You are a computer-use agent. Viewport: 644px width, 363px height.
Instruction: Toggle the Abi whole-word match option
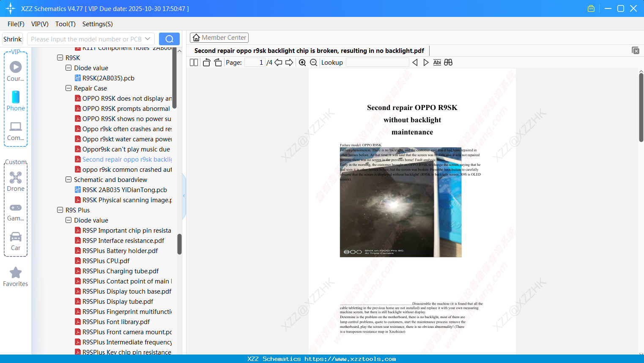pos(437,63)
